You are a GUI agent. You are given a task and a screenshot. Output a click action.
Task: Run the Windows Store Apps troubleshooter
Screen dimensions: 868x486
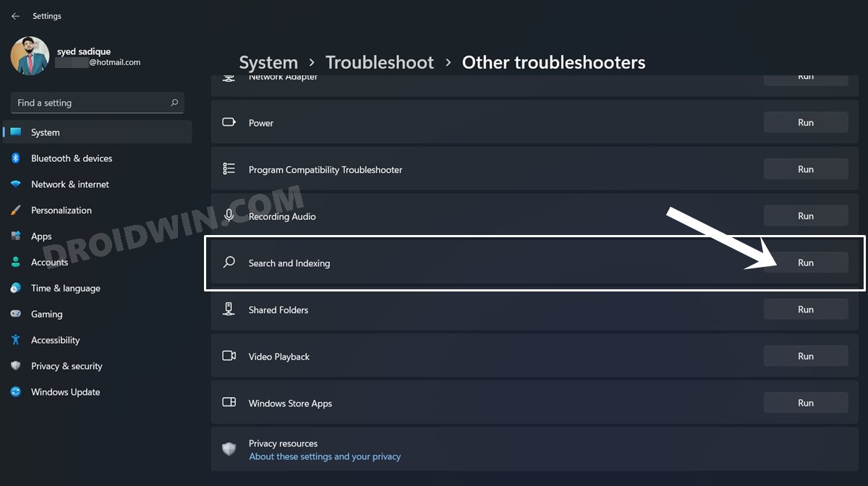click(806, 403)
